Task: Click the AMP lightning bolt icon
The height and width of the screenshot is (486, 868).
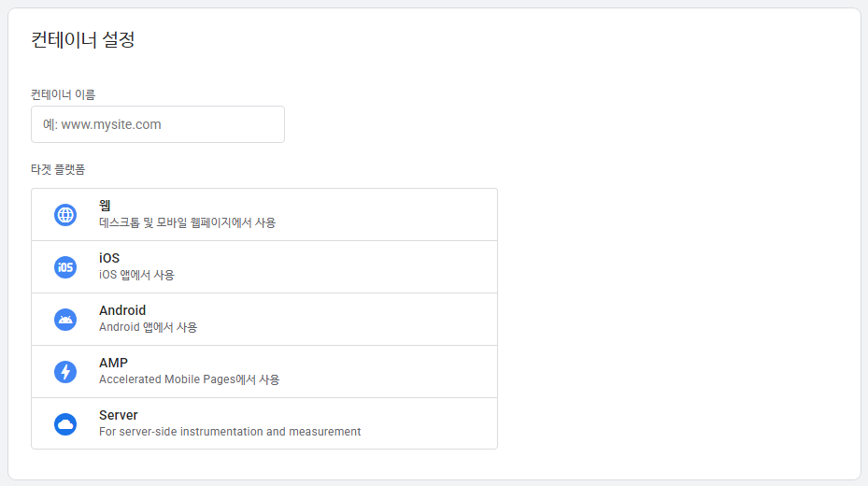Action: tap(65, 372)
